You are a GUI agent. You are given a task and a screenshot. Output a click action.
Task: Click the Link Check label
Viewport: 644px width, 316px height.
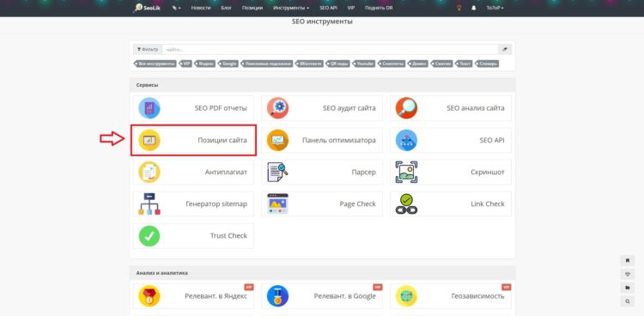(488, 204)
